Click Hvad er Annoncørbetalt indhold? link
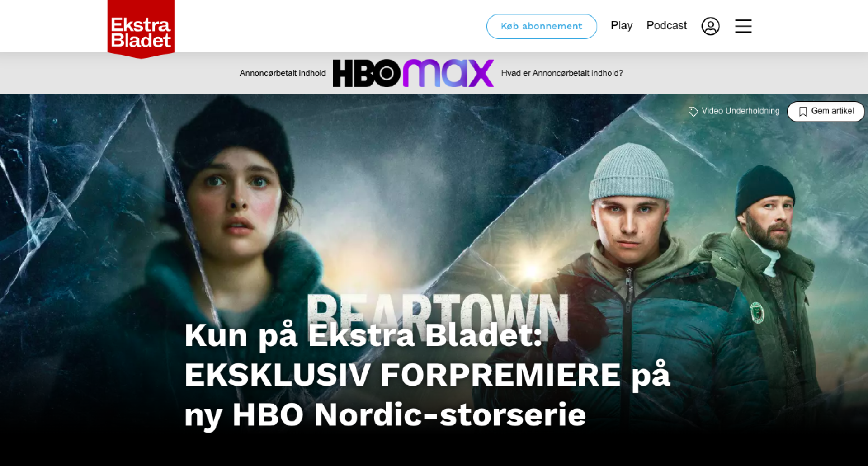 click(562, 73)
